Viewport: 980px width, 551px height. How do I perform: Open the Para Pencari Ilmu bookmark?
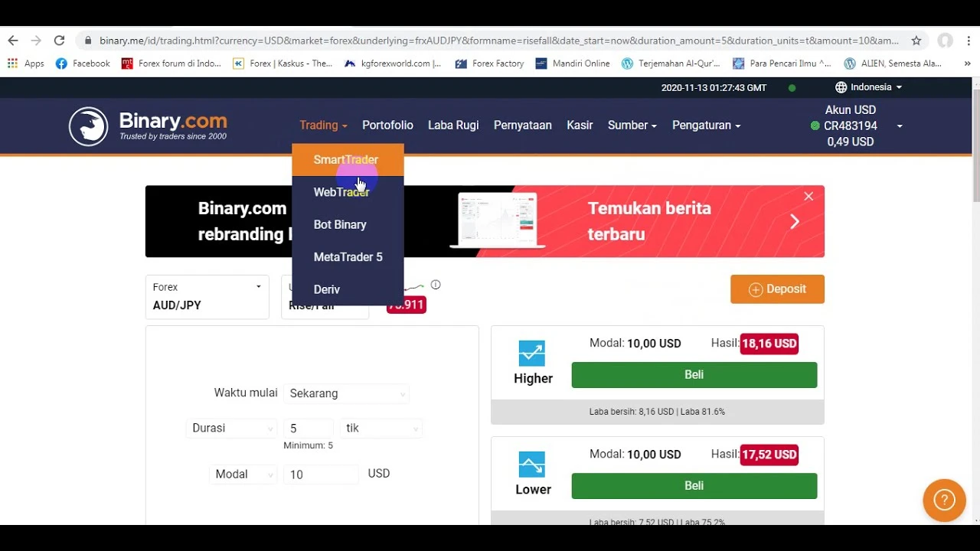click(x=782, y=64)
